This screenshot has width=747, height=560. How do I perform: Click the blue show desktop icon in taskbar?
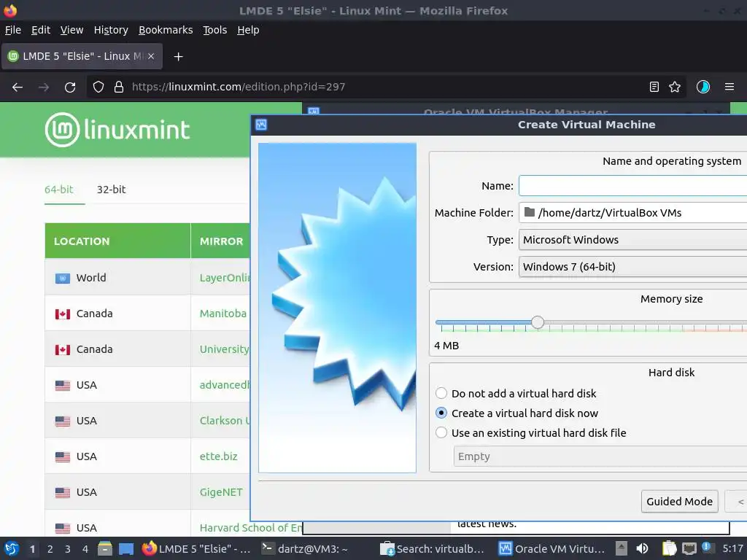click(126, 548)
